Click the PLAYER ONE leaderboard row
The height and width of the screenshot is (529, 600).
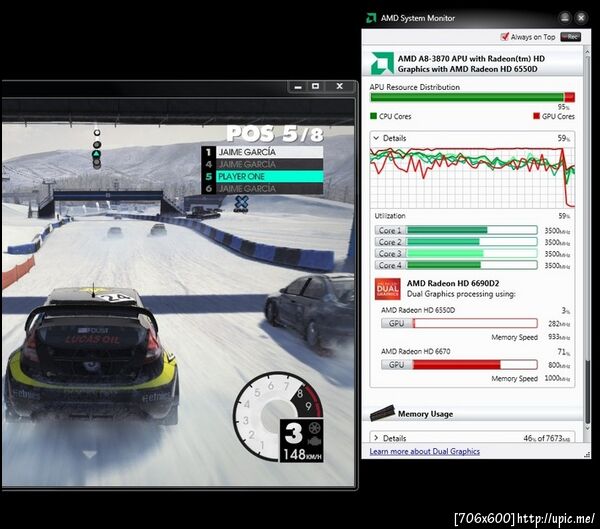coord(262,176)
